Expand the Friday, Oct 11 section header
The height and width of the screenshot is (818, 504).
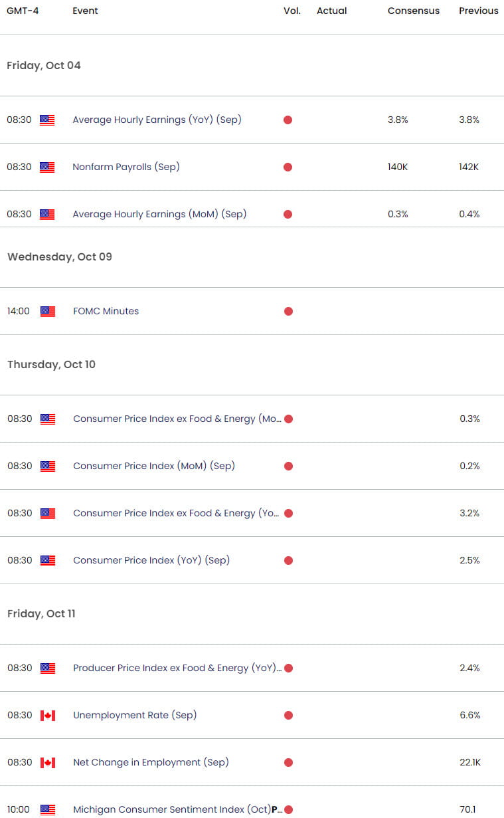(41, 613)
